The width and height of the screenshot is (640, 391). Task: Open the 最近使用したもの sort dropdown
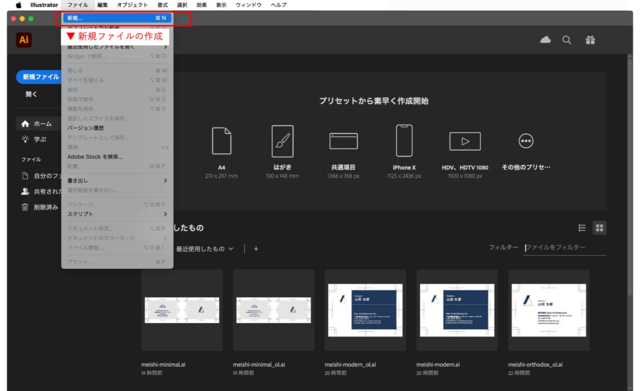tap(204, 249)
